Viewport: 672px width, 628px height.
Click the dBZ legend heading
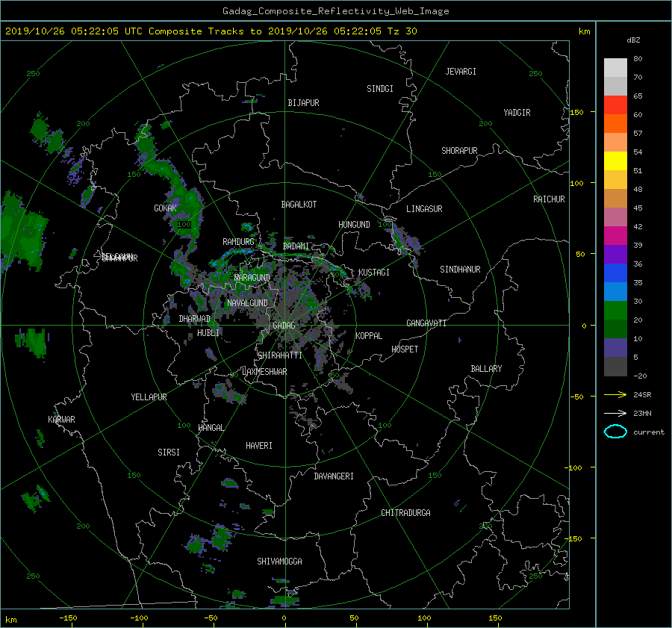tap(633, 40)
